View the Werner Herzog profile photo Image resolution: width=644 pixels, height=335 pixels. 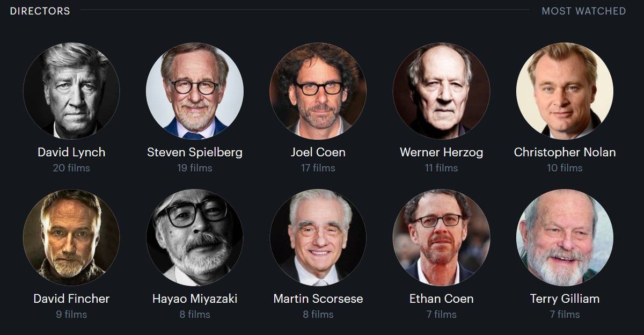442,91
